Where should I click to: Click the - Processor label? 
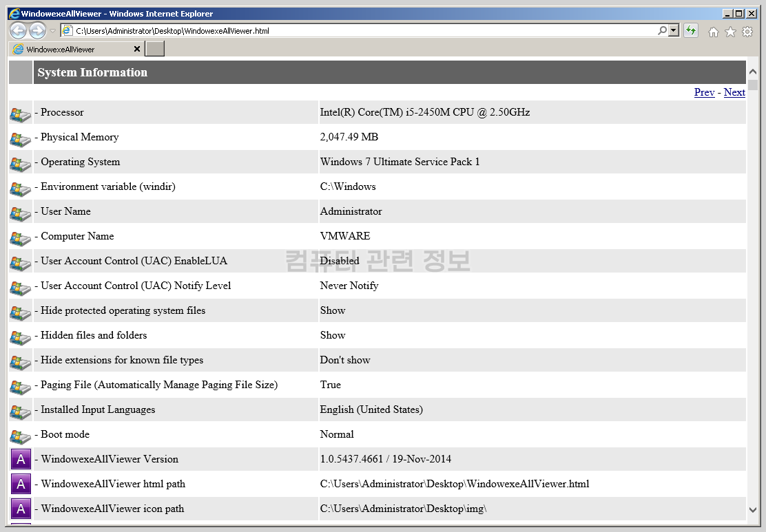[x=59, y=112]
